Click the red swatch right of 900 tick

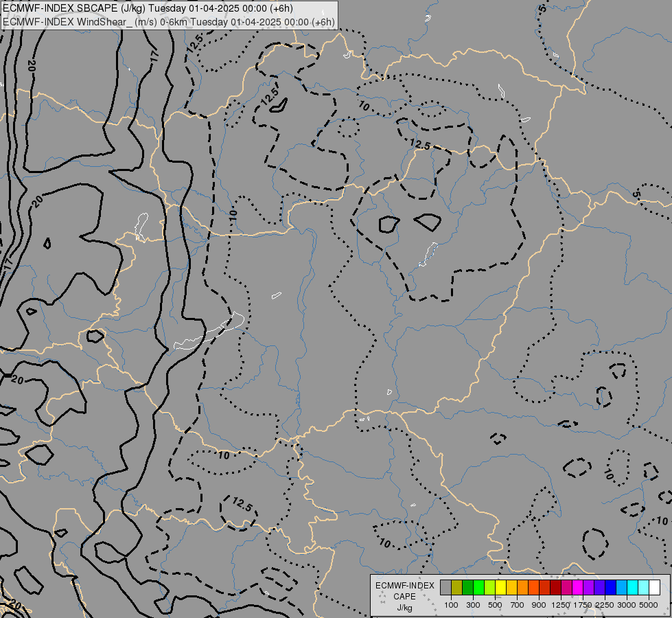(x=544, y=587)
